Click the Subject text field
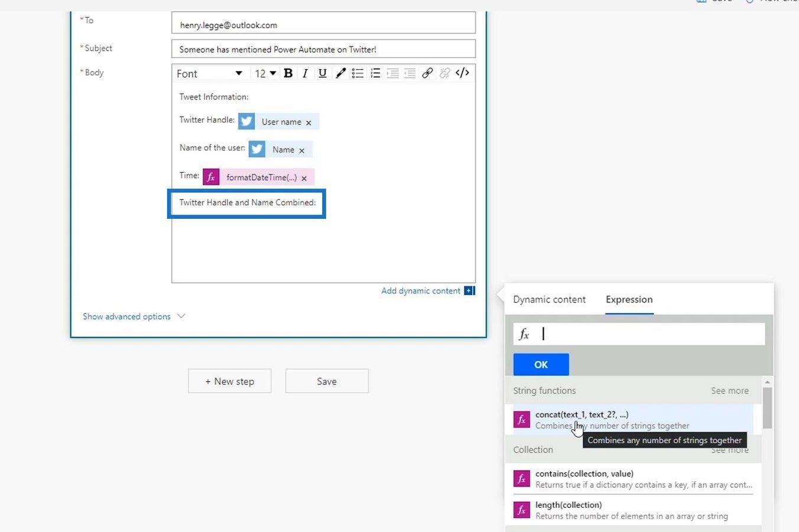Image resolution: width=799 pixels, height=532 pixels. (323, 49)
